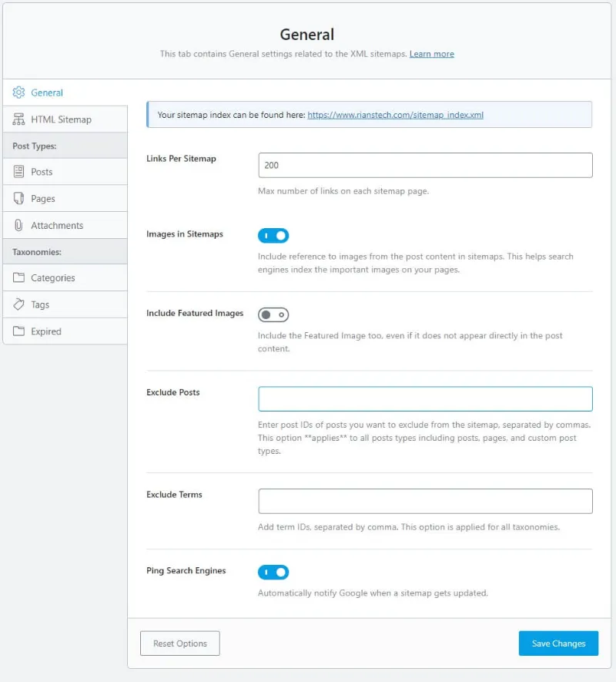Select the Expired folder icon
This screenshot has height=682, width=616.
click(18, 331)
